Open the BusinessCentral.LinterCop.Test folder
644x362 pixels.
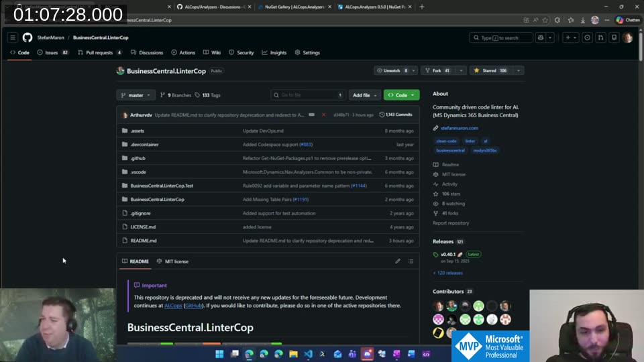(162, 186)
